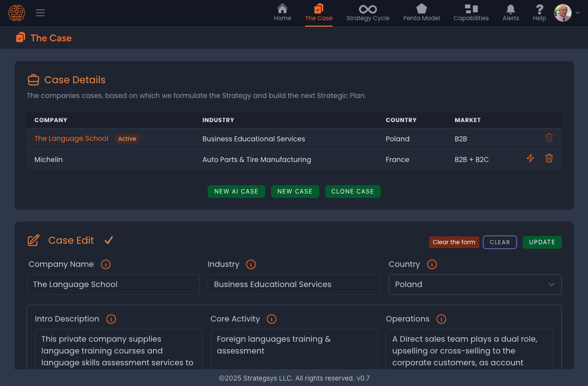Image resolution: width=588 pixels, height=386 pixels.
Task: Click the CLONE CASE button
Action: pyautogui.click(x=352, y=192)
